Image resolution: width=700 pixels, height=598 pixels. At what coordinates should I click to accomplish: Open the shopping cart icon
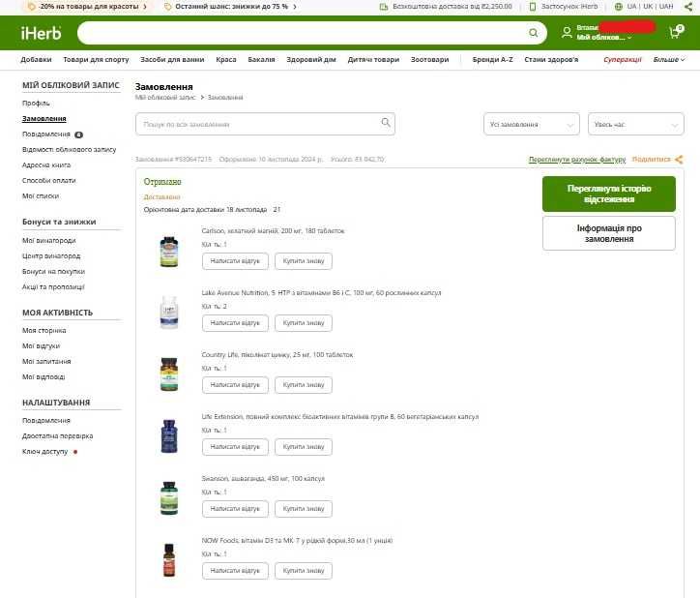(676, 32)
